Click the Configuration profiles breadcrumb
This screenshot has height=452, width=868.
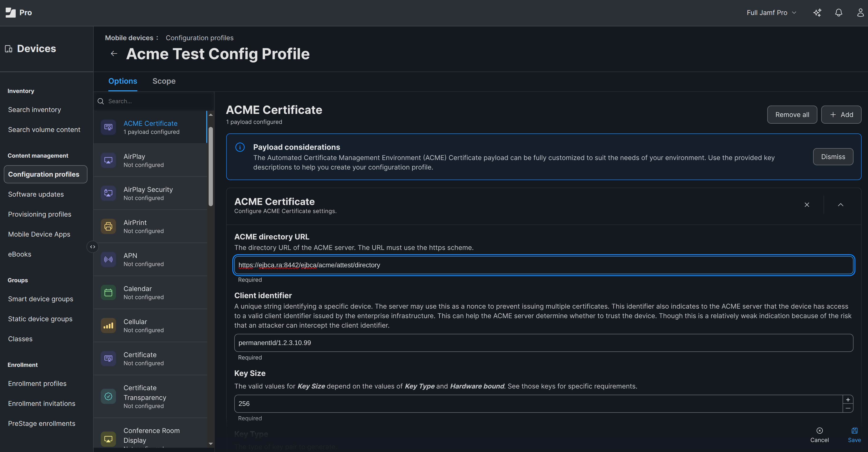(x=200, y=38)
